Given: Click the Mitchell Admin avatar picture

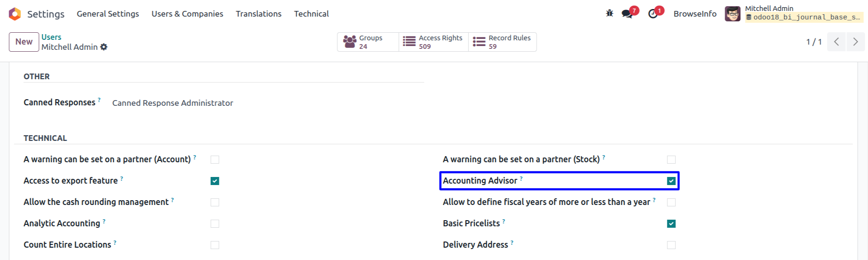Looking at the screenshot, I should click(x=733, y=14).
